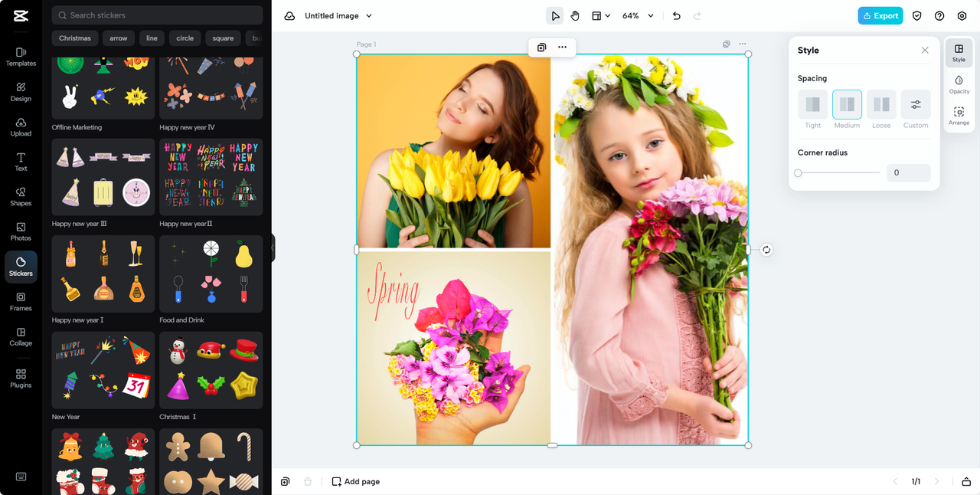
Task: Filter stickers by square tag
Action: (x=223, y=38)
